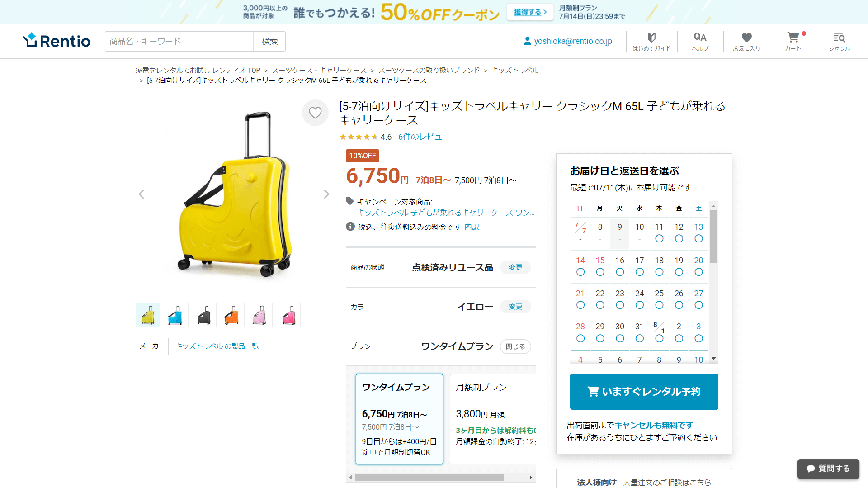This screenshot has width=868, height=488.
Task: Open the ジャンル genre search icon
Action: [x=839, y=41]
